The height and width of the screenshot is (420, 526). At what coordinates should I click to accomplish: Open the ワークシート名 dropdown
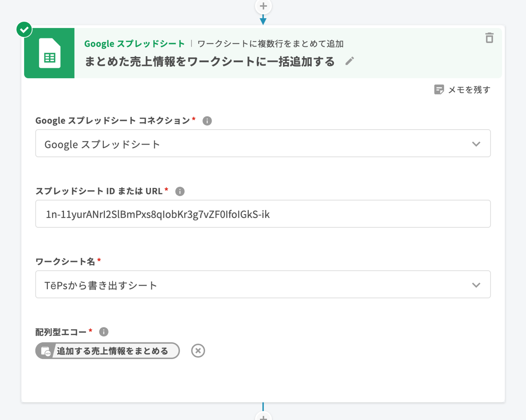tap(244, 284)
